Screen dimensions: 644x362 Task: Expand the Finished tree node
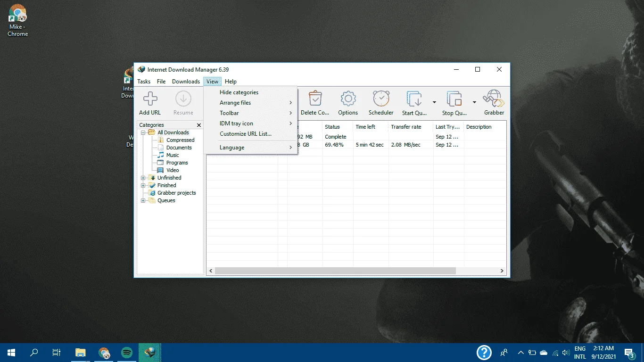click(x=143, y=185)
